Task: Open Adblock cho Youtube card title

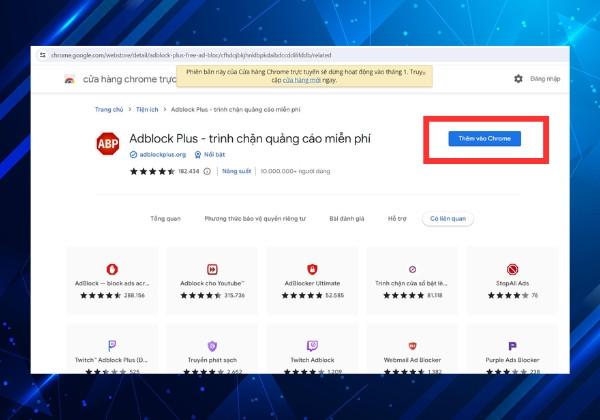Action: [212, 283]
